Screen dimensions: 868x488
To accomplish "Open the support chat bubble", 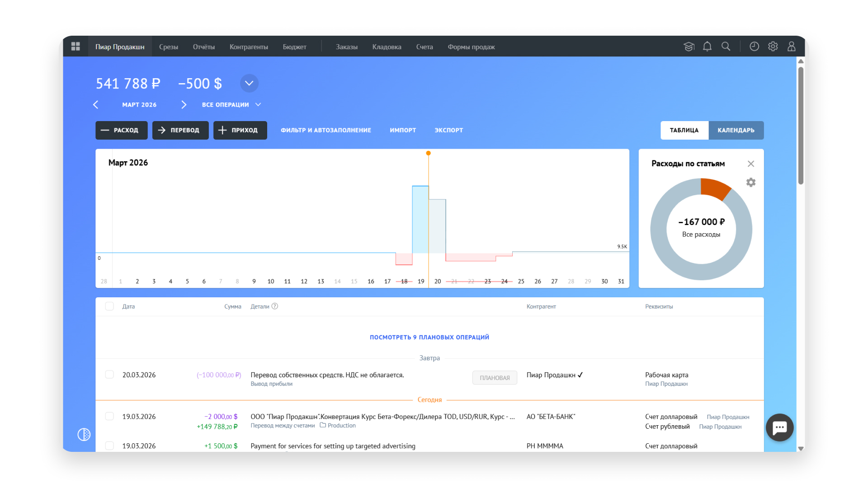I will click(779, 427).
